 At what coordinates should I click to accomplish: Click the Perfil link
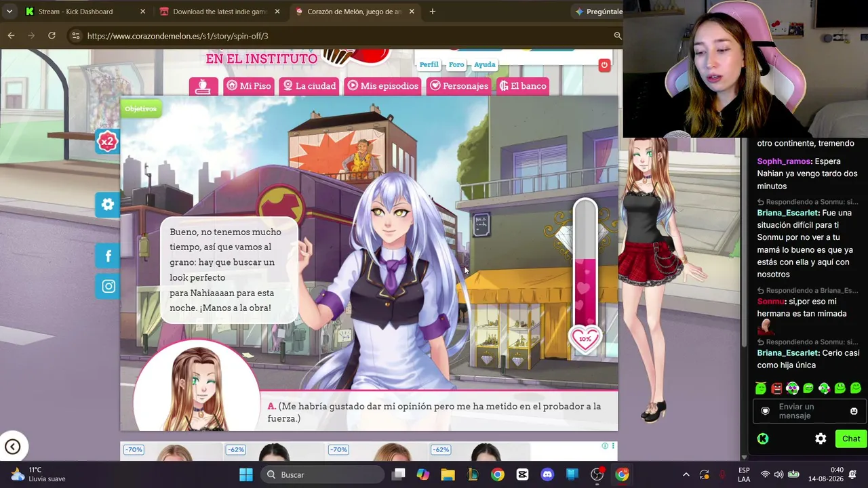pos(429,64)
